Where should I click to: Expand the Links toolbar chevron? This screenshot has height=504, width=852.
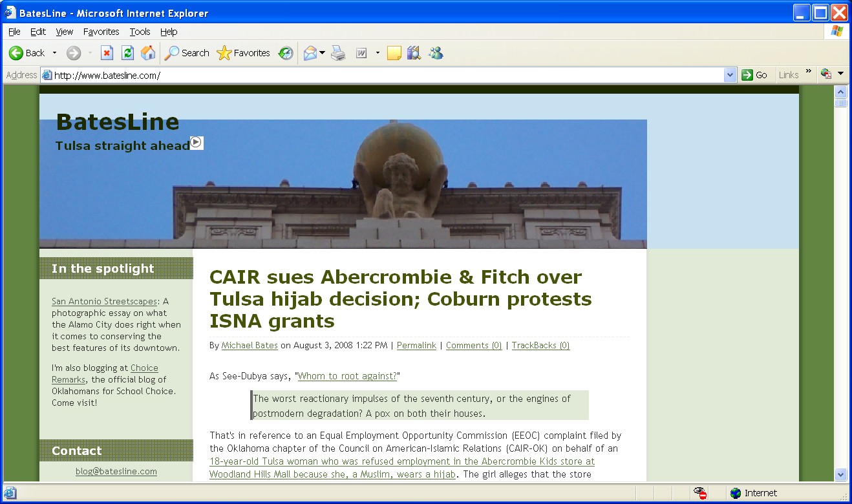pyautogui.click(x=808, y=72)
